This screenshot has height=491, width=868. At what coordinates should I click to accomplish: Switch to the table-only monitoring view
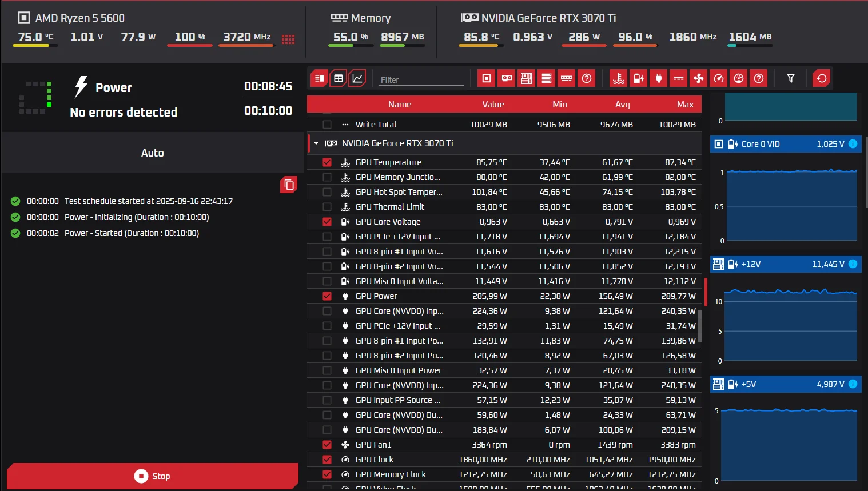click(339, 78)
